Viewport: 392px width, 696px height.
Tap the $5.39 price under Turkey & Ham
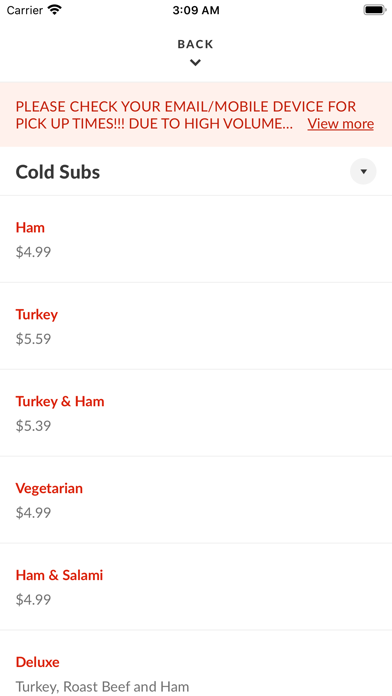tap(33, 426)
